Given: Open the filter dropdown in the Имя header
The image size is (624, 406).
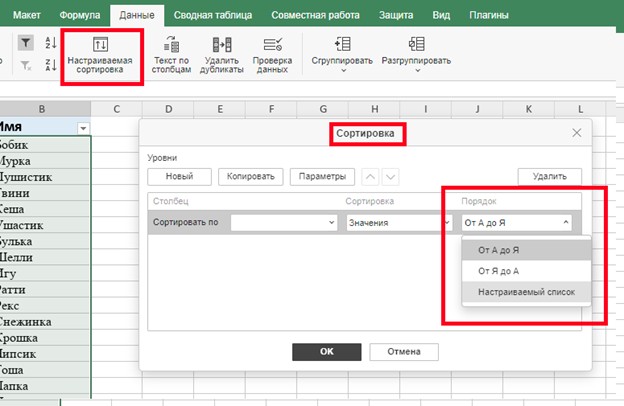Looking at the screenshot, I should point(83,127).
